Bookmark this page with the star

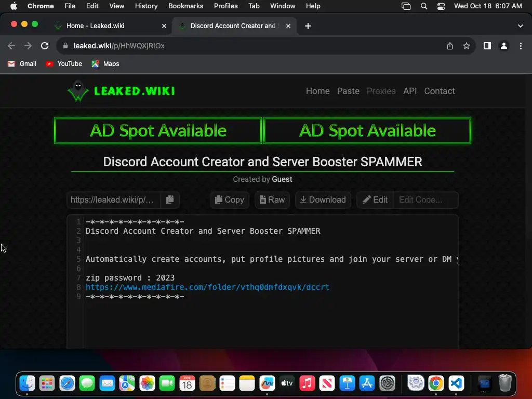click(x=467, y=46)
